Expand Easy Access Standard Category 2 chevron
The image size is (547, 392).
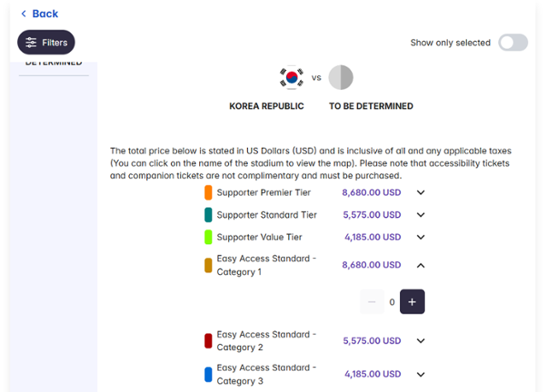[x=421, y=341]
